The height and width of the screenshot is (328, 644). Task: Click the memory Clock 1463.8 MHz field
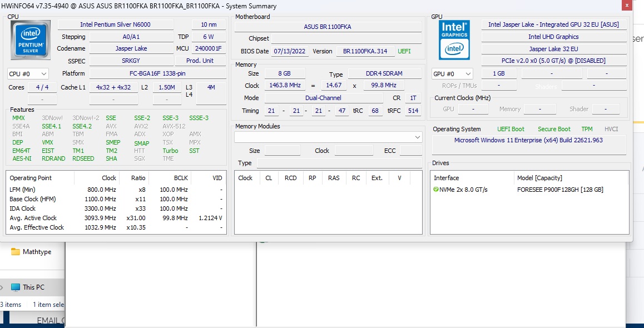[285, 86]
